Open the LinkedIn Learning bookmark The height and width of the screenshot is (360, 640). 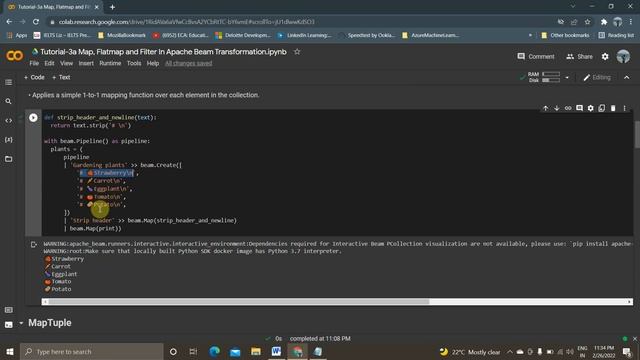coord(304,36)
